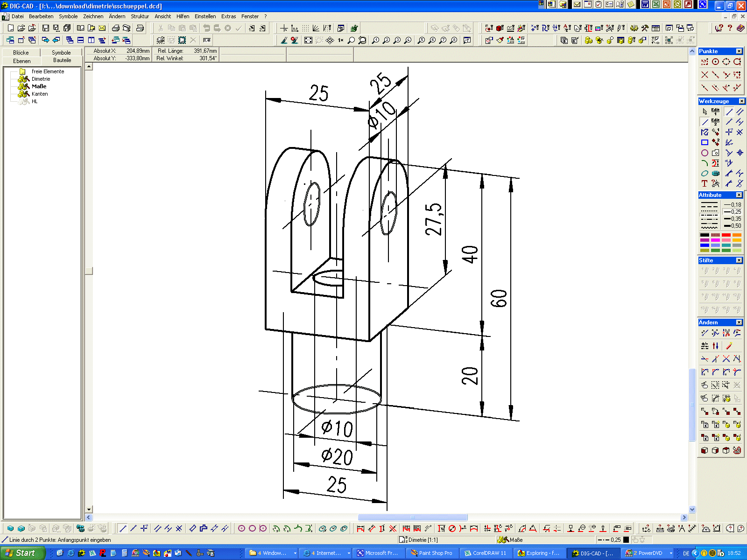Open the Datei menu
This screenshot has width=747, height=560.
pos(18,16)
